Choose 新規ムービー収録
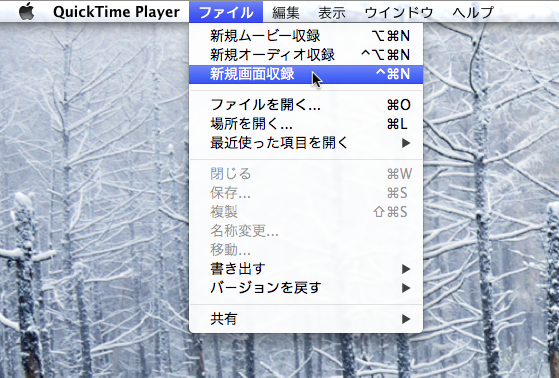This screenshot has width=559, height=378. pos(306,36)
